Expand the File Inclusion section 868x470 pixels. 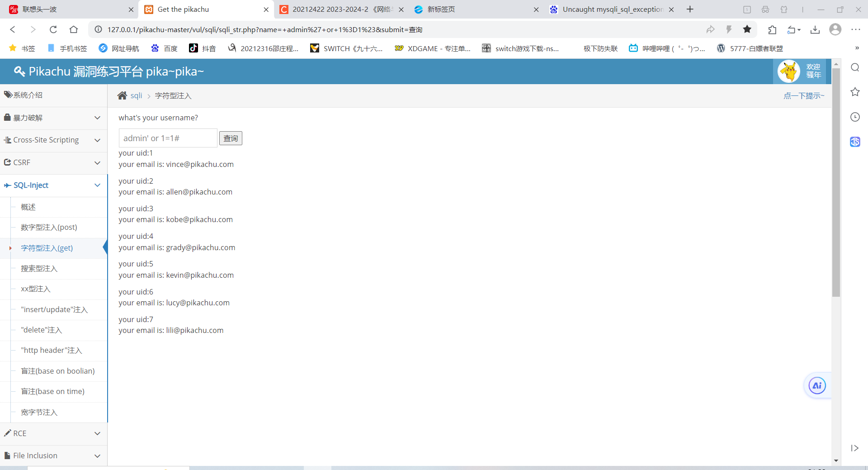click(53, 456)
